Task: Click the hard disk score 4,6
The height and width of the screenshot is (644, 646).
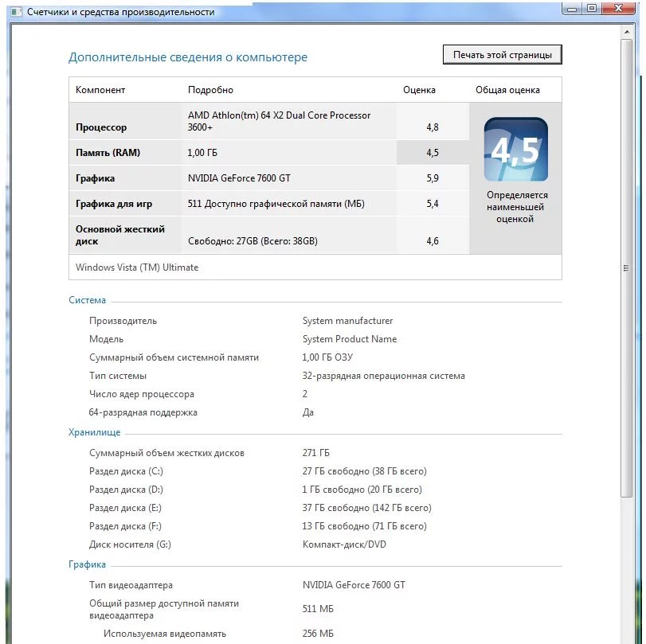Action: (x=433, y=241)
